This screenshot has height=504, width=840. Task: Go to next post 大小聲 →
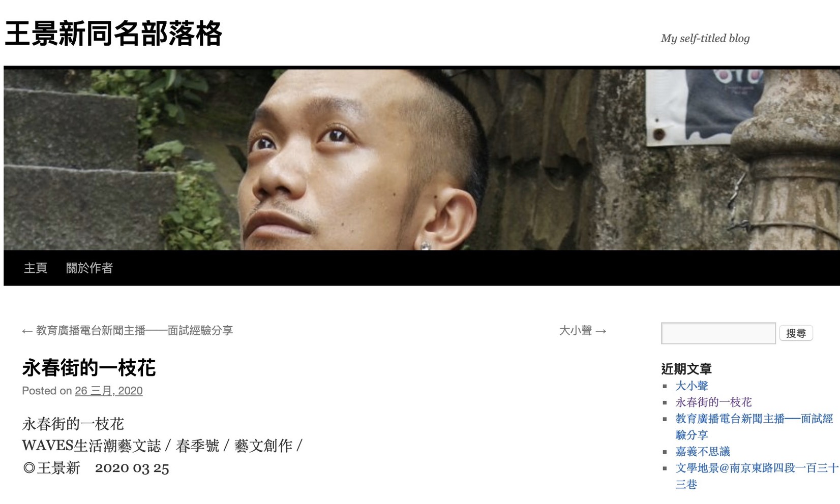click(x=583, y=331)
